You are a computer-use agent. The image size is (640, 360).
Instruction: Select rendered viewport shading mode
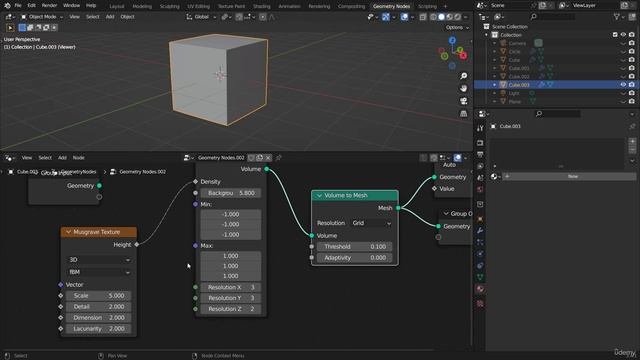pos(458,17)
